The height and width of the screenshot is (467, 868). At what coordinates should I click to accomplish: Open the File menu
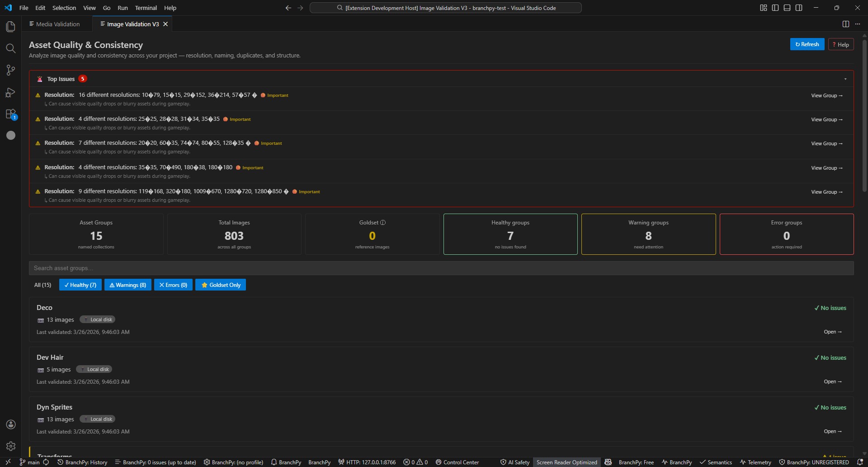24,8
